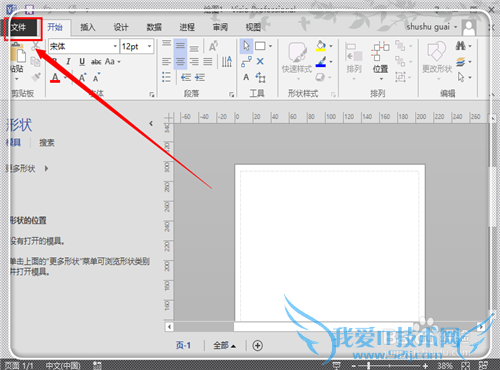Select the 页-1 page tab

pyautogui.click(x=183, y=345)
